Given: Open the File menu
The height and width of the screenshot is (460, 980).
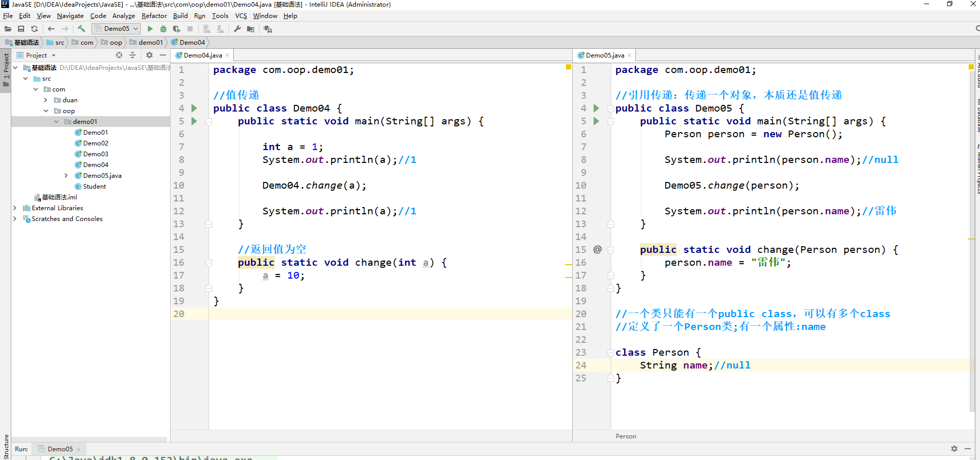Looking at the screenshot, I should [8, 16].
